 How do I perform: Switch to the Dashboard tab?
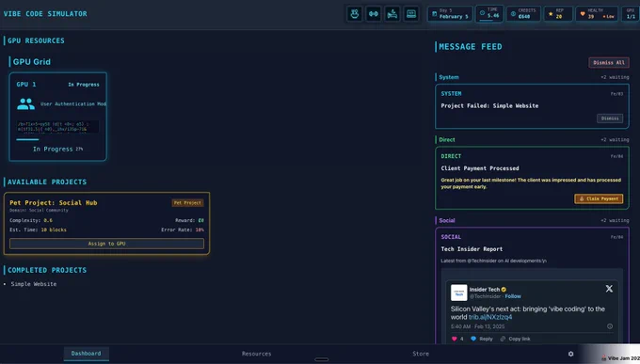coord(87,354)
